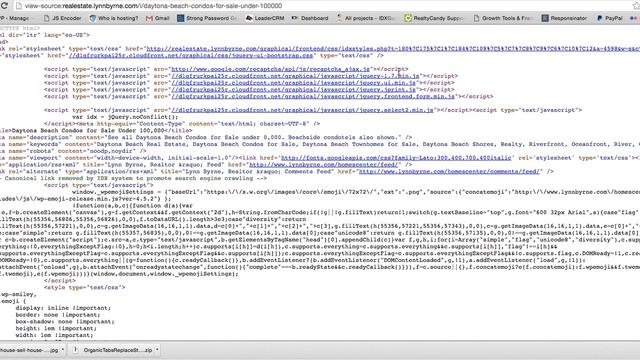Screen dimensions: 640x360
Task: Open the idxstyles.php stylesheet link
Action: click(x=393, y=49)
